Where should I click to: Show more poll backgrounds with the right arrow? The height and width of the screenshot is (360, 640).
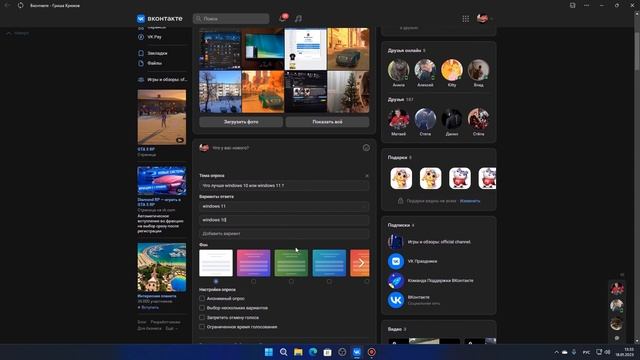(361, 263)
